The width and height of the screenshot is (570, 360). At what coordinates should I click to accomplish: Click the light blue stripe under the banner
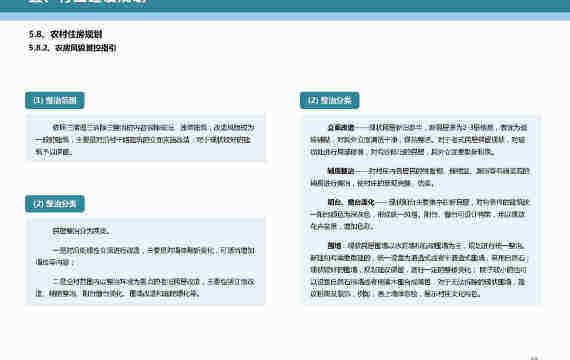click(285, 16)
